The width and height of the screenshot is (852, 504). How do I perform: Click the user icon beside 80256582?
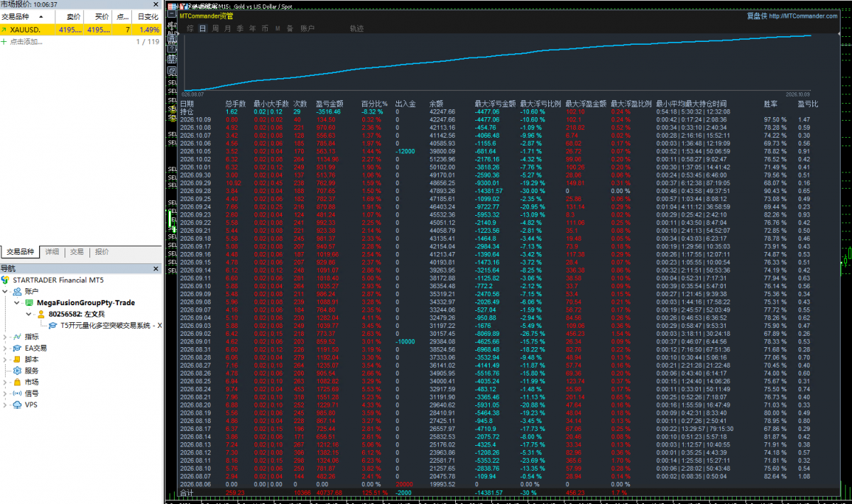[x=42, y=314]
